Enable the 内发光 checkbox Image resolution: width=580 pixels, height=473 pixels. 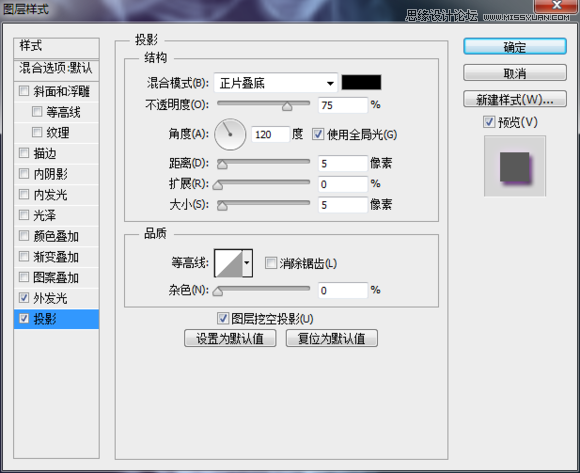(x=24, y=194)
